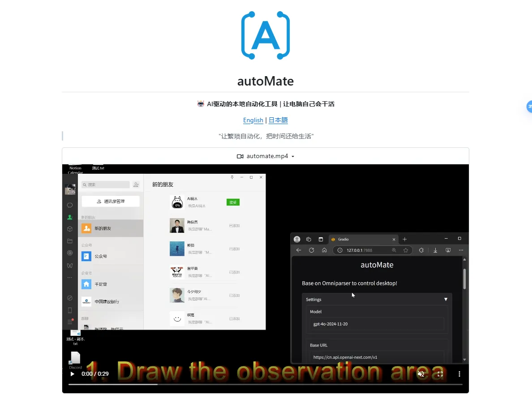The height and width of the screenshot is (395, 532).
Task: Click the autoMate logo image
Action: [265, 35]
